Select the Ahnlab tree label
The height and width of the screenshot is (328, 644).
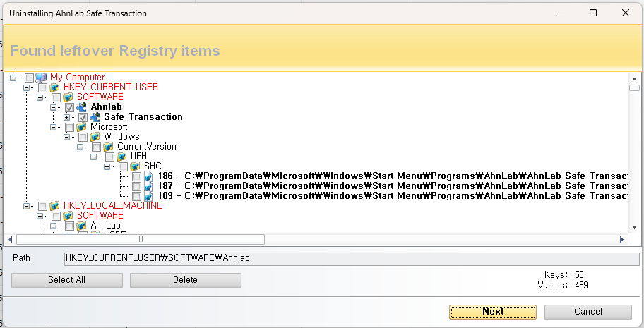point(106,107)
